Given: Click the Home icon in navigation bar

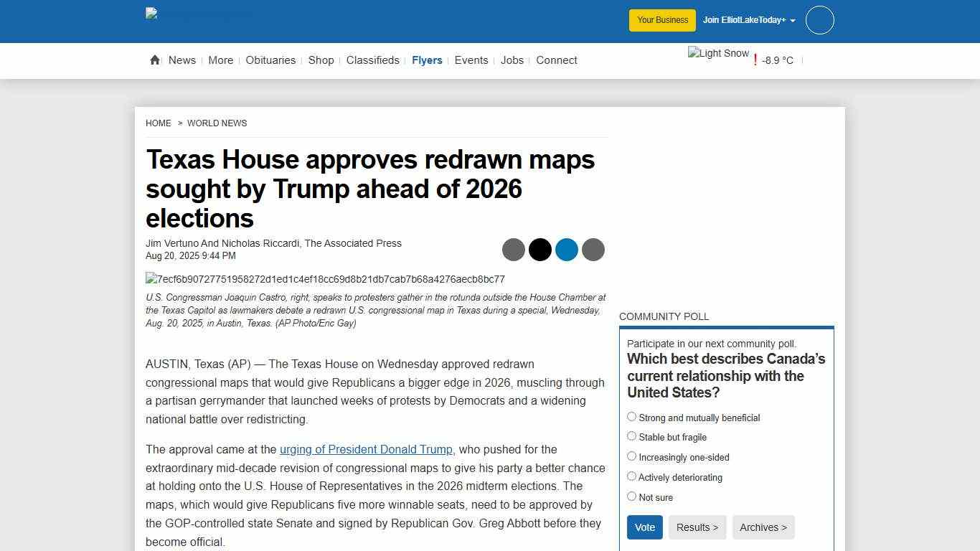Looking at the screenshot, I should point(154,60).
